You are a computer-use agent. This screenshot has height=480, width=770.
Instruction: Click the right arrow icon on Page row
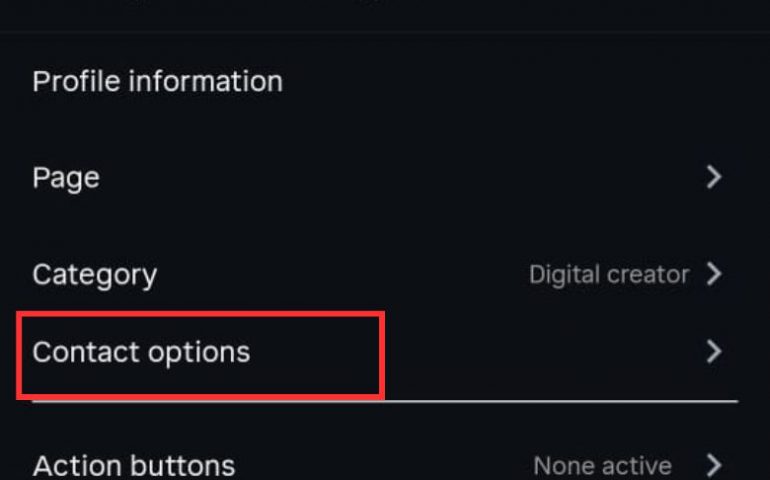(x=713, y=178)
